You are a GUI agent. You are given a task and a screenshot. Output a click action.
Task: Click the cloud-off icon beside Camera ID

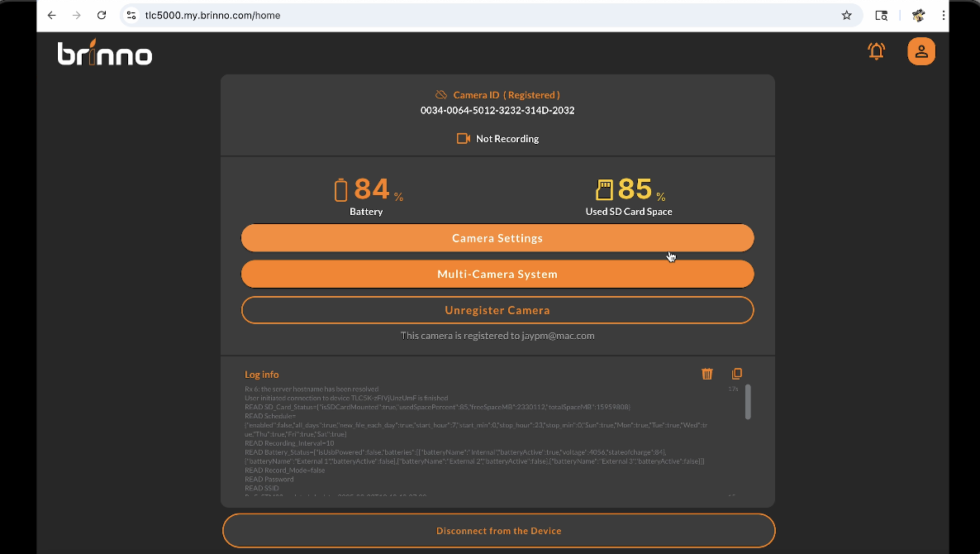coord(441,95)
